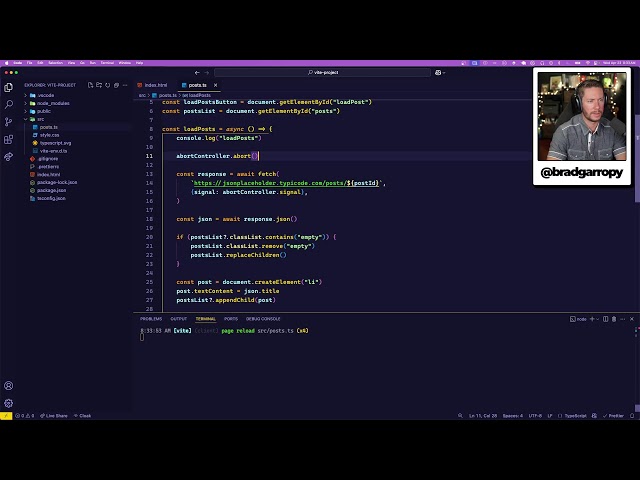Open errors and warnings count in status bar
Image resolution: width=640 pixels, height=480 pixels.
click(24, 416)
